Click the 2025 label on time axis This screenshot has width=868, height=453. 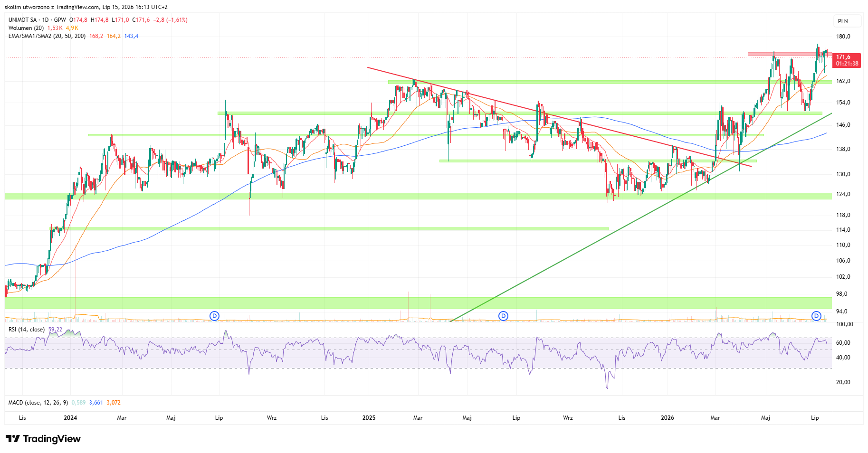coord(369,418)
